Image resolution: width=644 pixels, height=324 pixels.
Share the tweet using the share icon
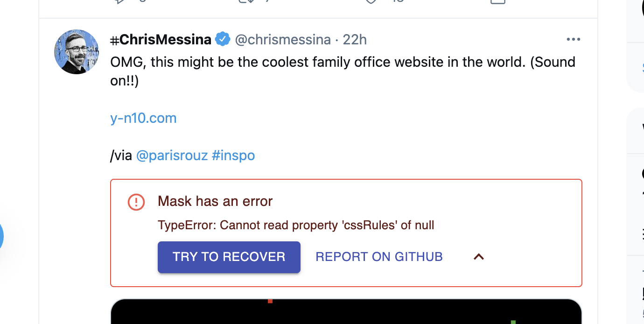point(497,2)
